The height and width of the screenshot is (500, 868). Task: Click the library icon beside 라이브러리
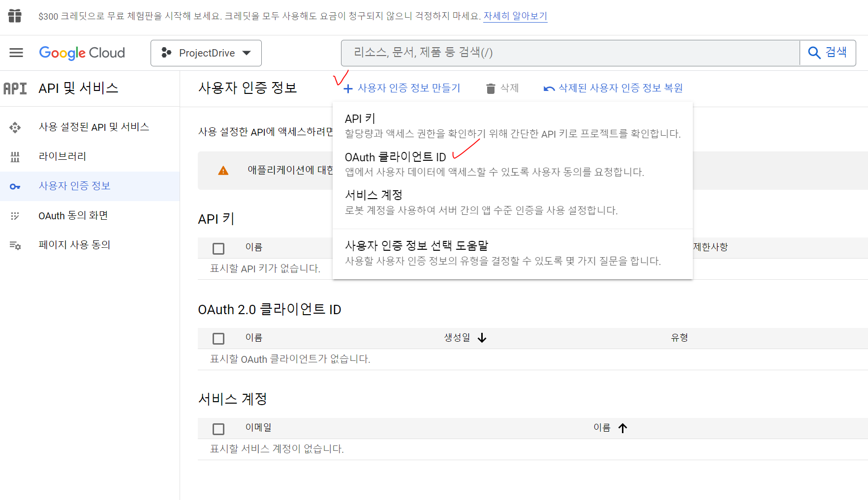[15, 157]
